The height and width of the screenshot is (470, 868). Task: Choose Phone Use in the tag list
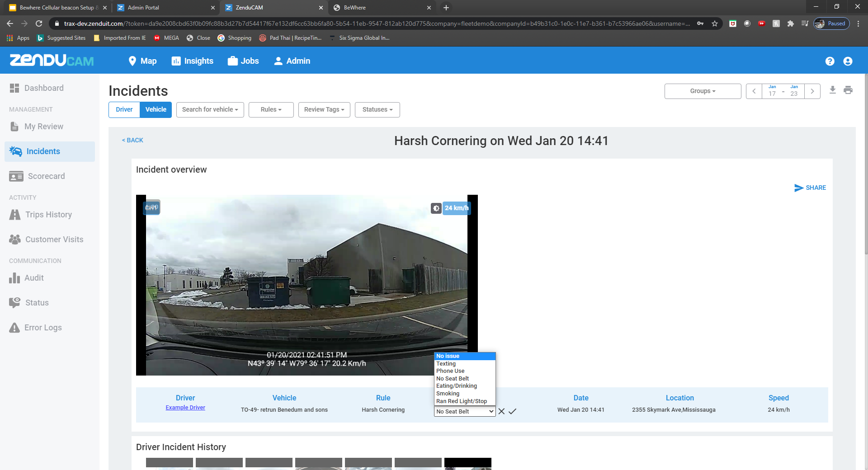465,371
